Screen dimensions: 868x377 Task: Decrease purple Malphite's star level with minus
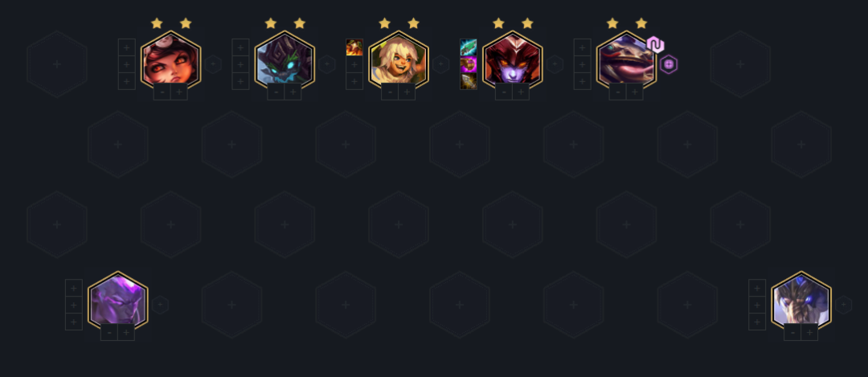pos(109,332)
